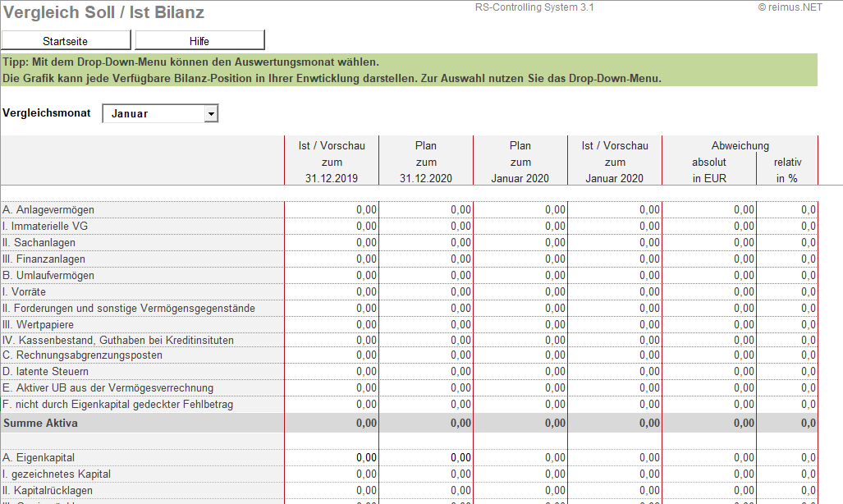The height and width of the screenshot is (504, 843).
Task: Select the 'I. Vorräte' row label
Action: pos(24,291)
